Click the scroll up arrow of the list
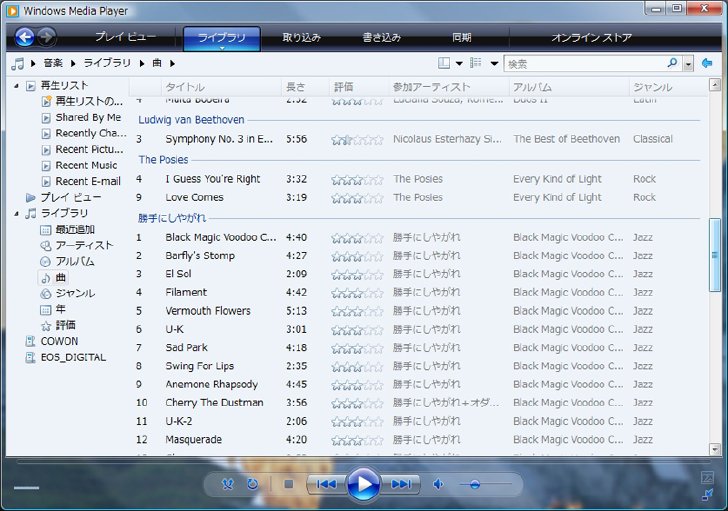The width and height of the screenshot is (728, 511). 715,84
